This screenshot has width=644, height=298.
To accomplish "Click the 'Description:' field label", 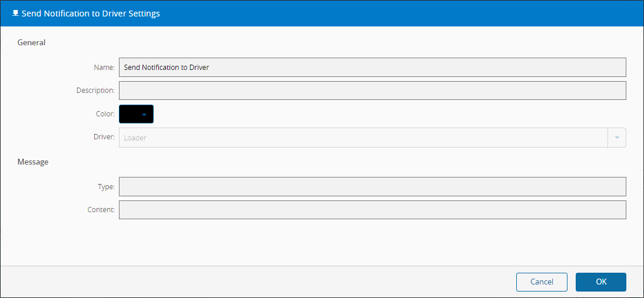I will tap(95, 91).
